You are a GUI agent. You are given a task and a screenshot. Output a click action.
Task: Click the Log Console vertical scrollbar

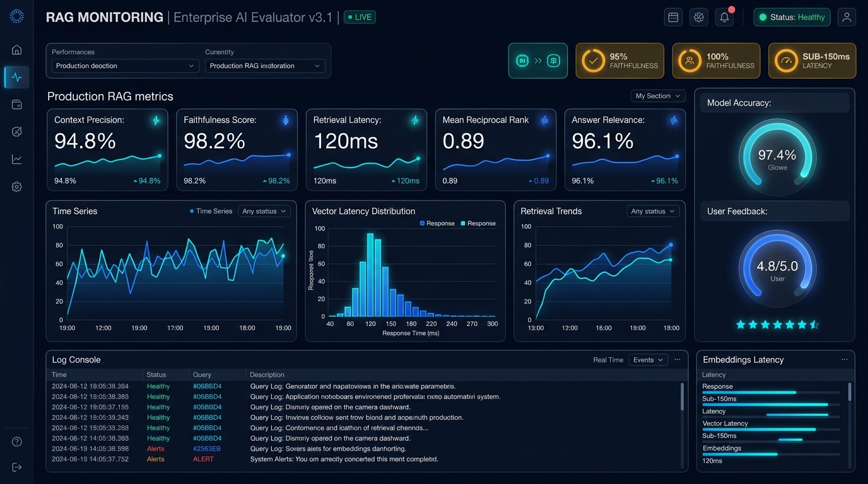(682, 398)
